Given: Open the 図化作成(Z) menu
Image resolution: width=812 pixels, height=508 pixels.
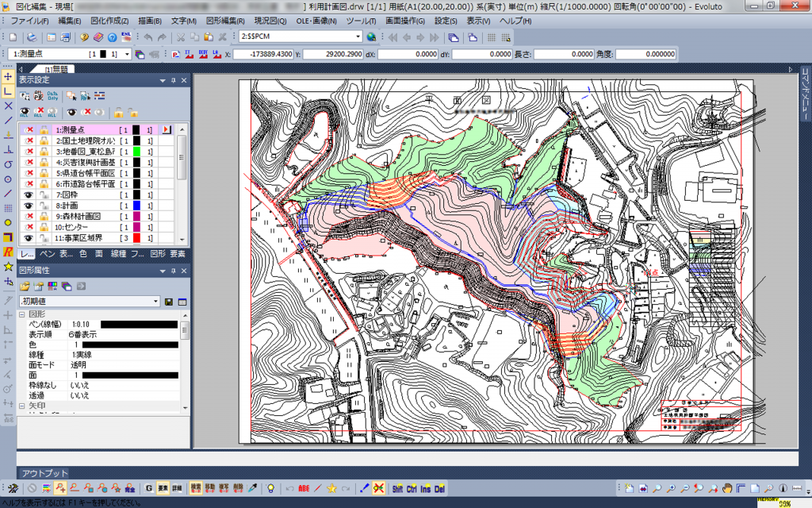Looking at the screenshot, I should 109,20.
